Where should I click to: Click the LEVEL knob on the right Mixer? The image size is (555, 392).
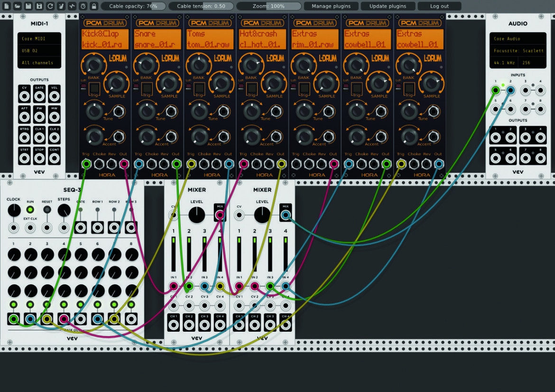coord(262,215)
